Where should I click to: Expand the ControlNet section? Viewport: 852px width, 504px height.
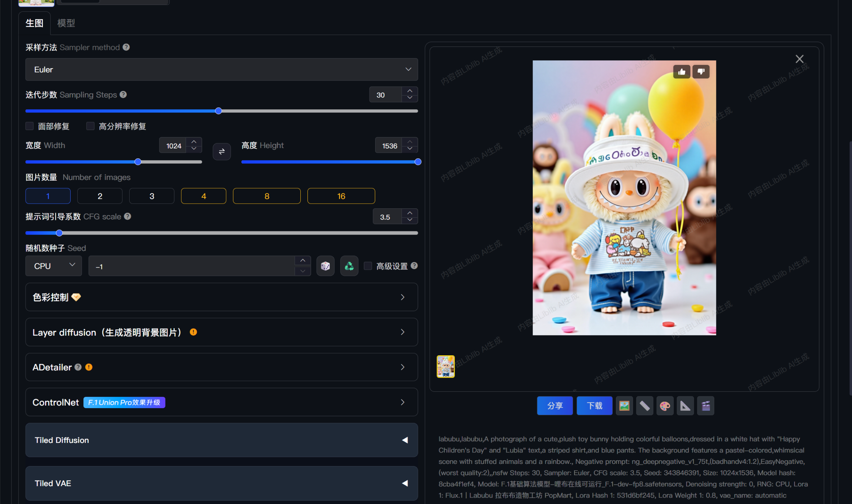[222, 402]
